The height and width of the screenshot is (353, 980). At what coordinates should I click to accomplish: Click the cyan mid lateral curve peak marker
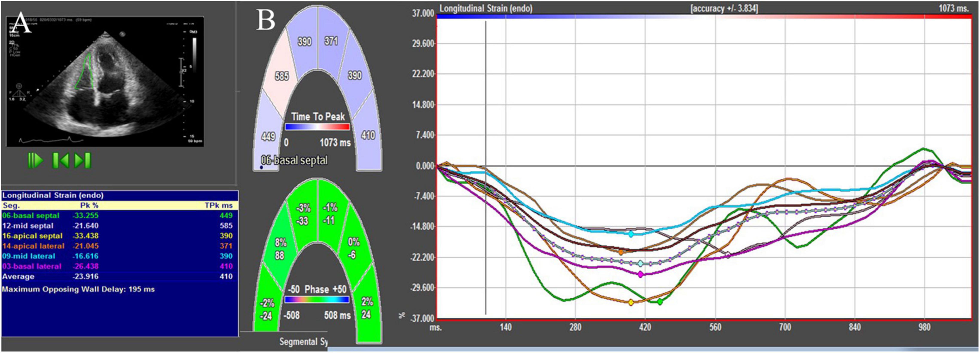631,234
